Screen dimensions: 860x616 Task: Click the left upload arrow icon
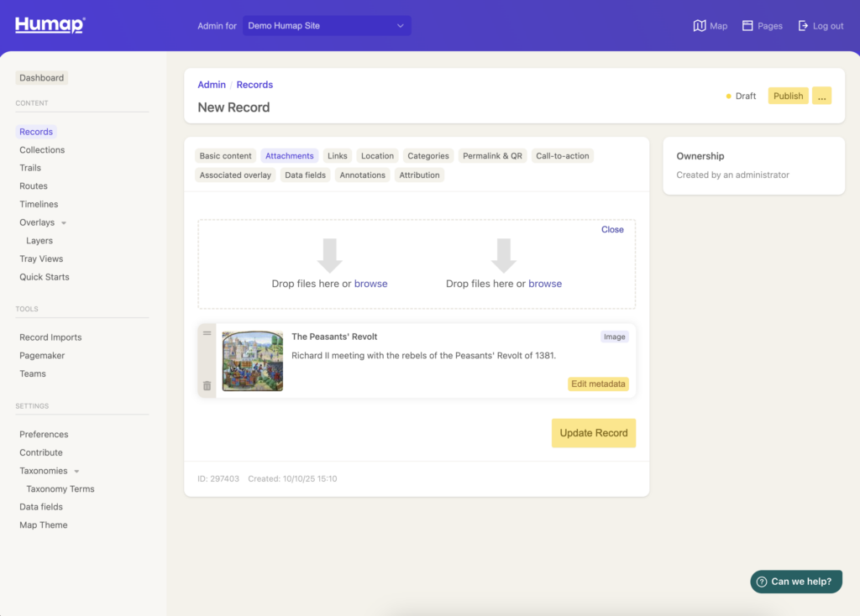pos(329,255)
